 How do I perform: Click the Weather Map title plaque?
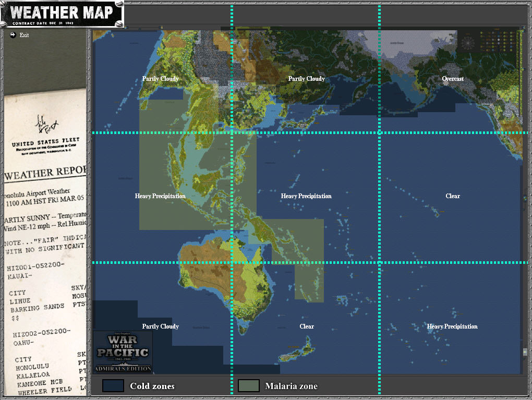coord(62,14)
